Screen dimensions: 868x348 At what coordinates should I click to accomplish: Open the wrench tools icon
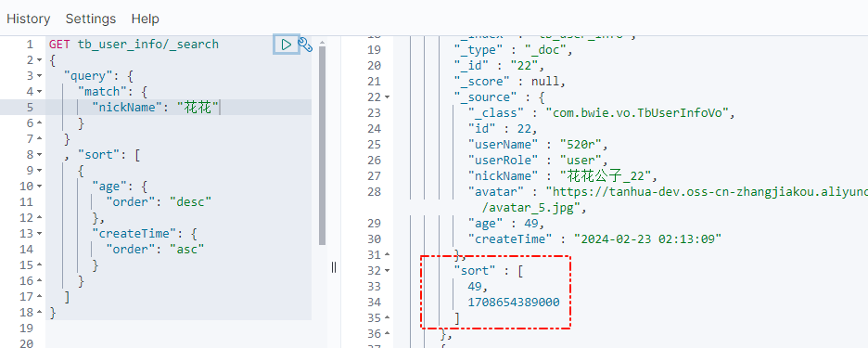click(x=305, y=45)
